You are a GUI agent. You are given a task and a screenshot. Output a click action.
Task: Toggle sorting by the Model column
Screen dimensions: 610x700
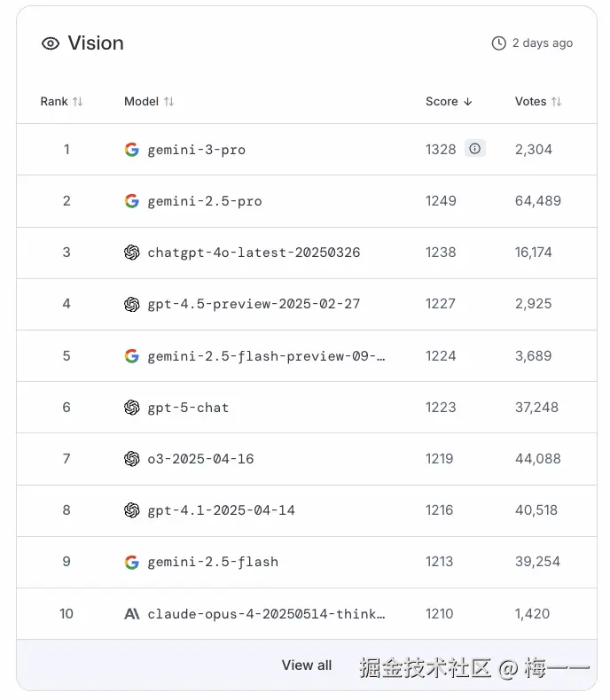[x=168, y=102]
